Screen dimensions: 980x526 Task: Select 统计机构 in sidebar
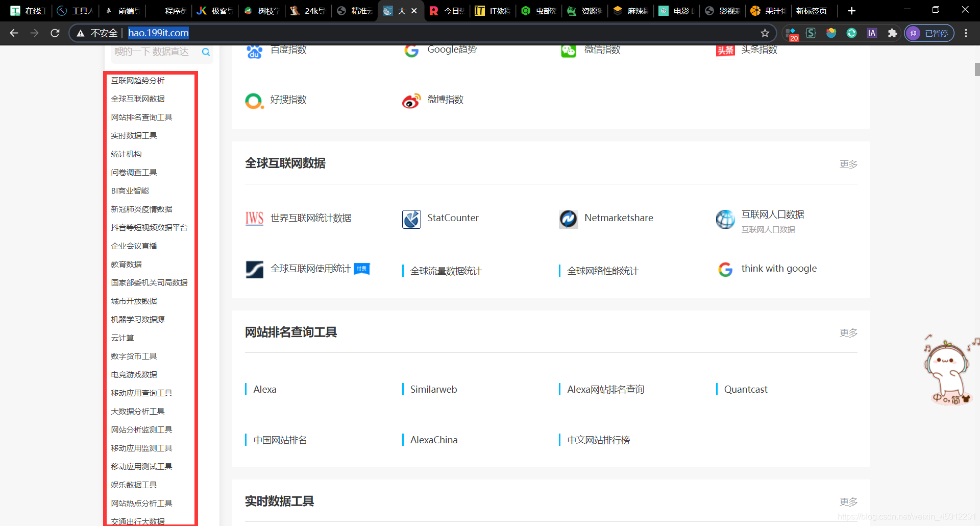126,154
